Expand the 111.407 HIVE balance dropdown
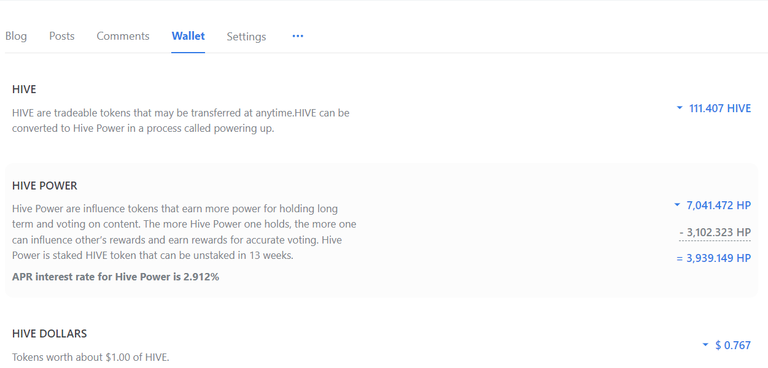The height and width of the screenshot is (368, 768). (714, 108)
